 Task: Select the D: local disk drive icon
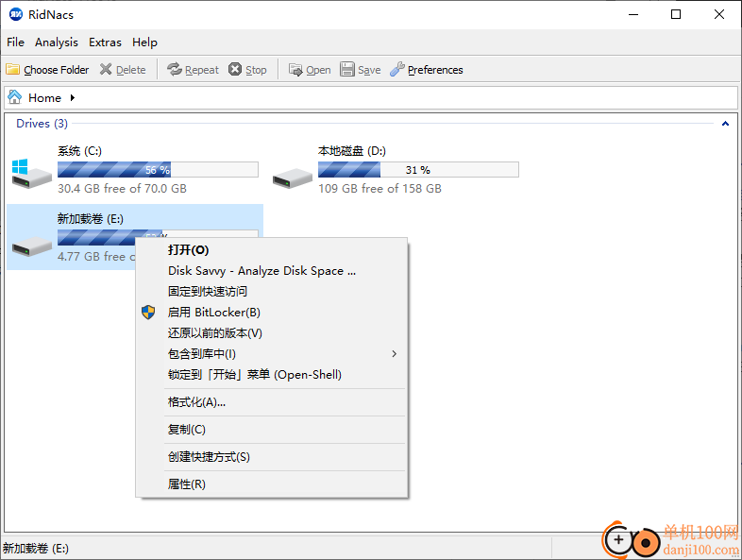click(x=293, y=178)
